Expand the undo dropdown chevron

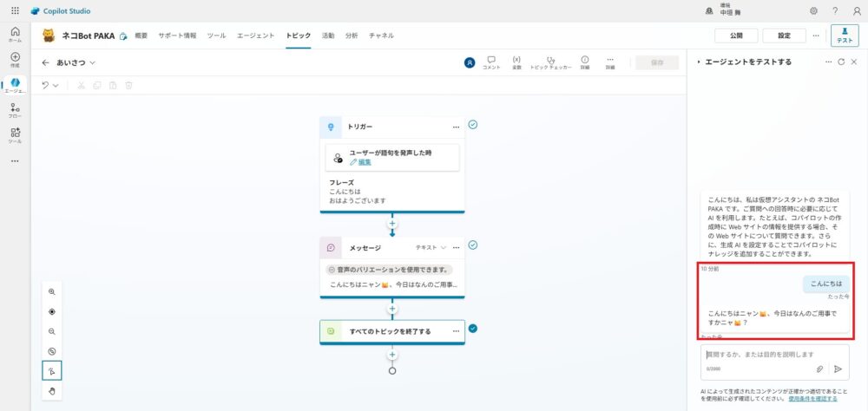(x=56, y=86)
